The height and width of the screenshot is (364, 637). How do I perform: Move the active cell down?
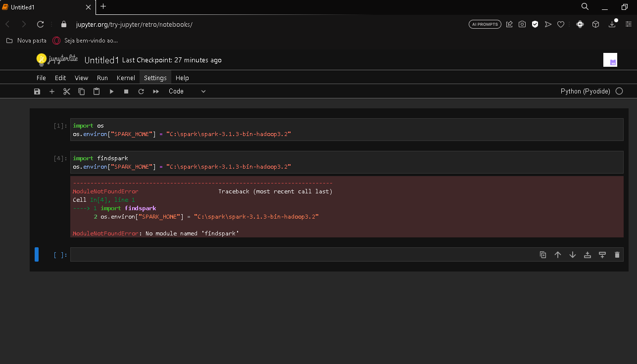(573, 255)
